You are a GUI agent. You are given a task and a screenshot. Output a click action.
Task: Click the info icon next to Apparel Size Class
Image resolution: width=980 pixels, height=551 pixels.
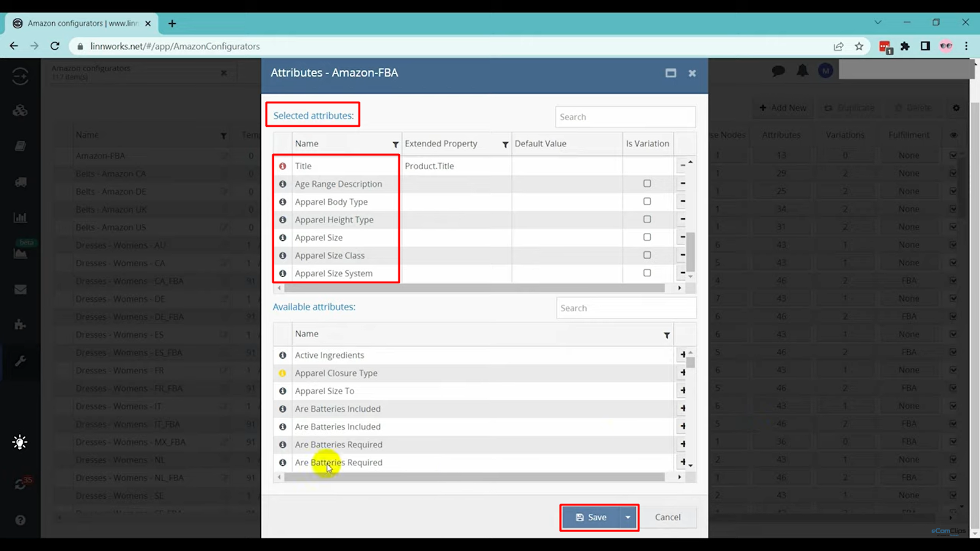(282, 256)
